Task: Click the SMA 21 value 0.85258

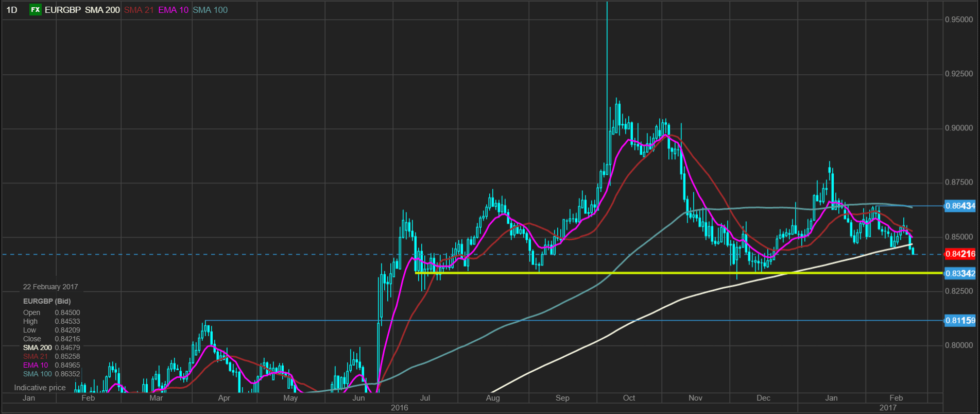Action: 67,356
